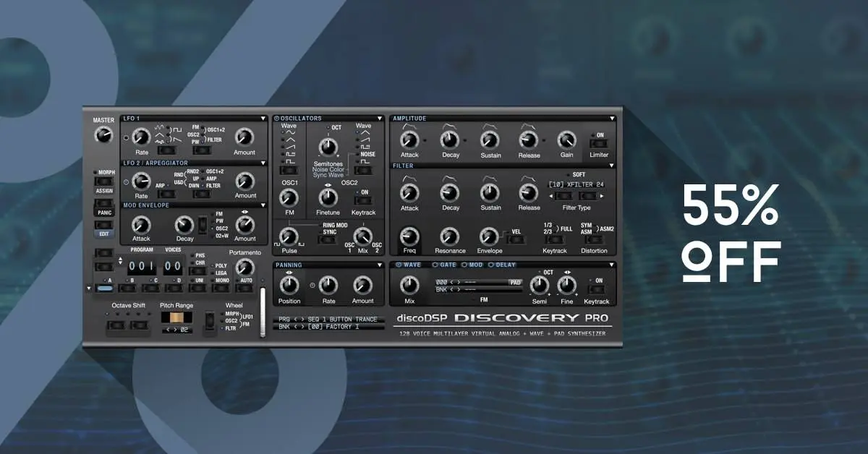Toggle the Panning rate sync indicator
Image resolution: width=868 pixels, height=454 pixels.
click(312, 285)
